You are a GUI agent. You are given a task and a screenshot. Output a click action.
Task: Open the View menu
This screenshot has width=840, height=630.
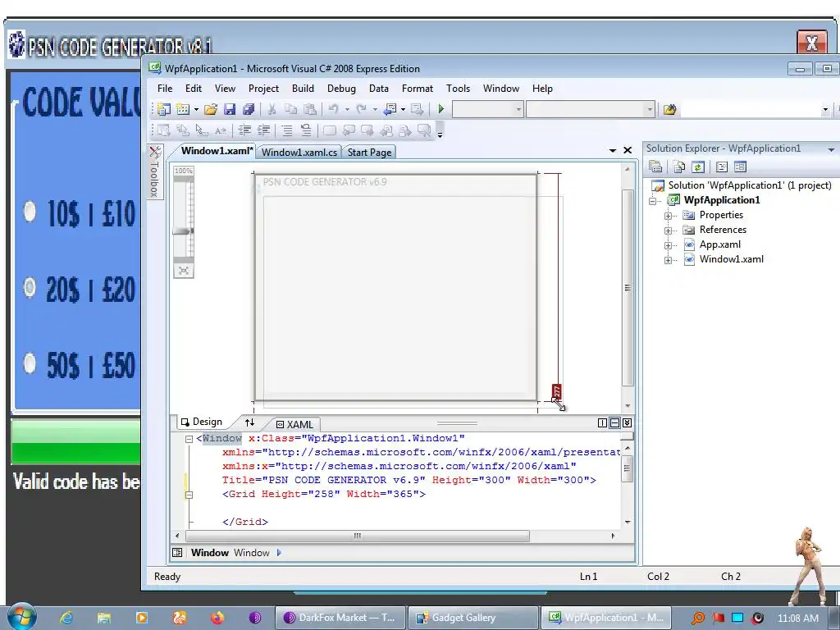click(225, 89)
